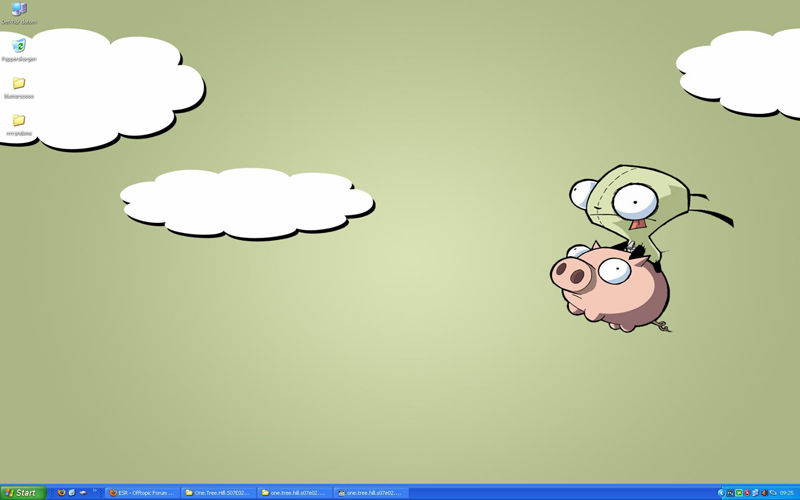Expand the Quick Launch overflow chevron
800x500 pixels.
click(96, 492)
